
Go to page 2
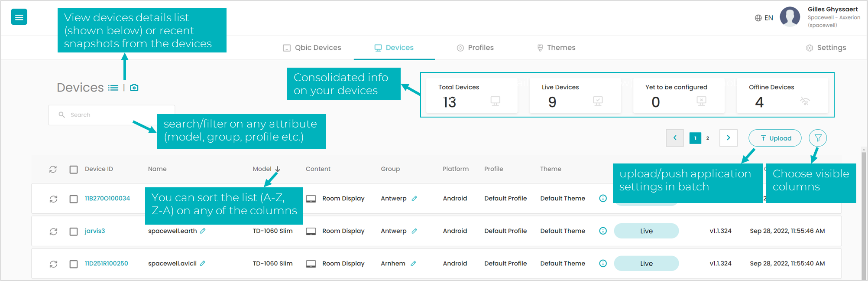coord(708,138)
